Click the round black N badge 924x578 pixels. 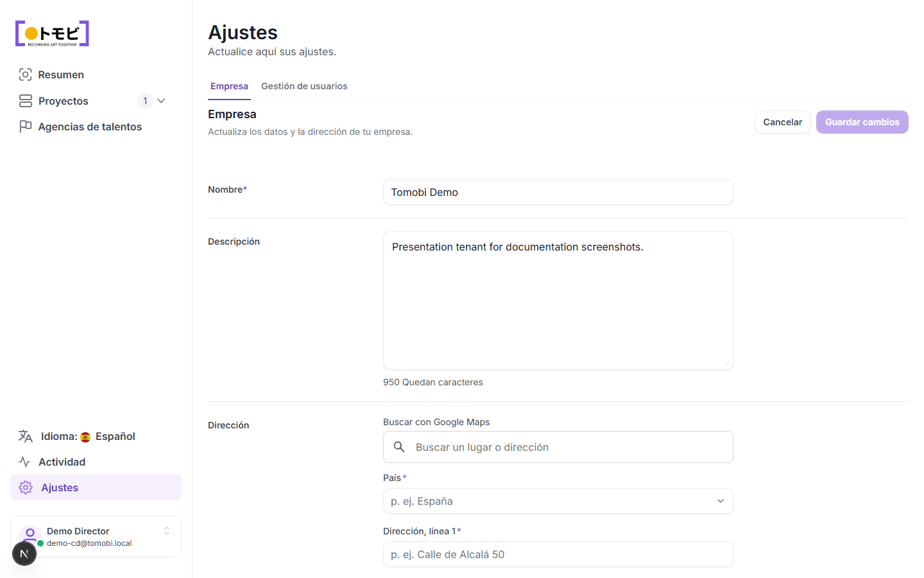click(x=24, y=554)
